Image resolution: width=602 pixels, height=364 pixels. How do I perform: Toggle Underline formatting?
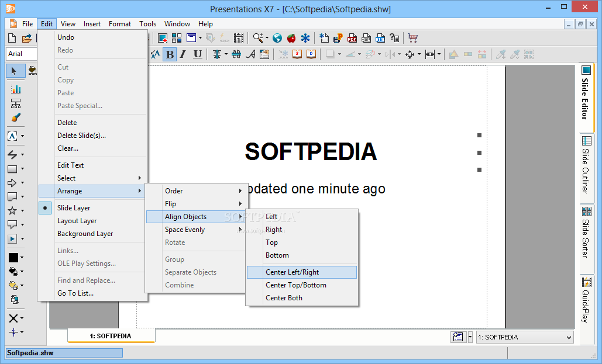pyautogui.click(x=198, y=54)
